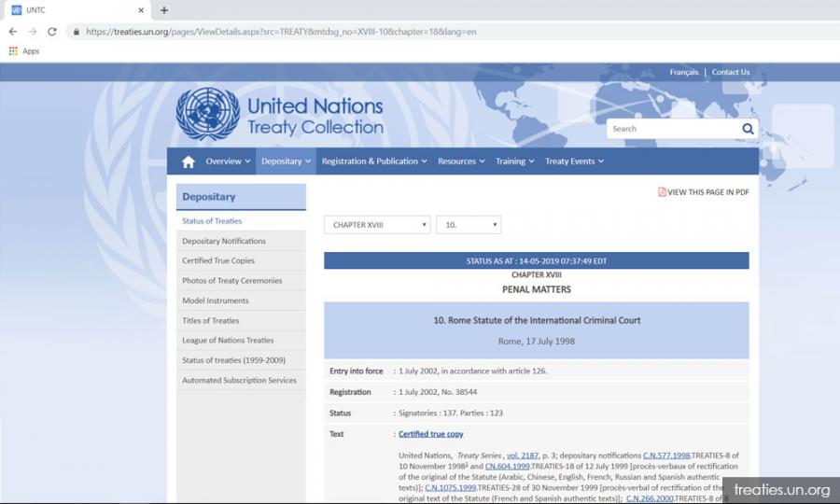840x504 pixels.
Task: Switch language to Français
Action: (683, 72)
